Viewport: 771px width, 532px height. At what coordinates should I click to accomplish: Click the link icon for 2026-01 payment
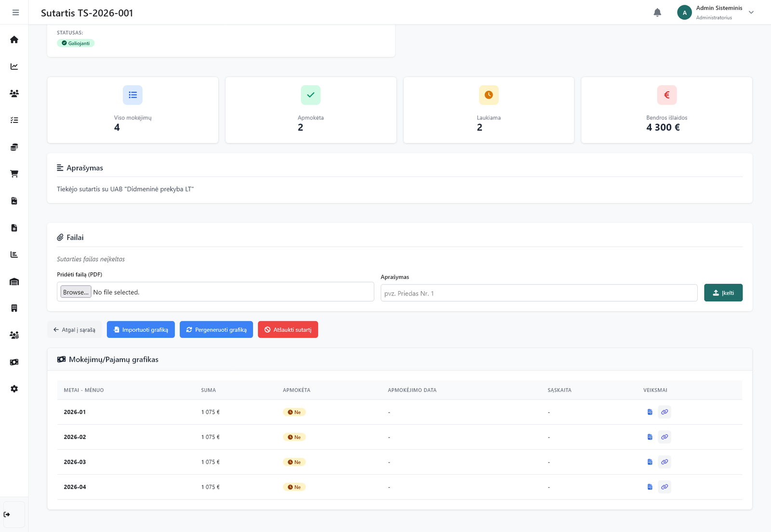[x=665, y=412]
